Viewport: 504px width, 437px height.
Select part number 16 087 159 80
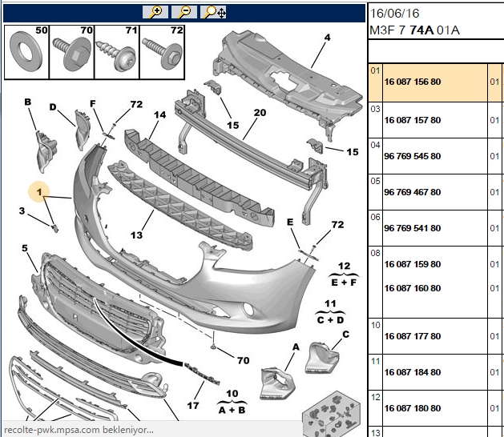(413, 264)
